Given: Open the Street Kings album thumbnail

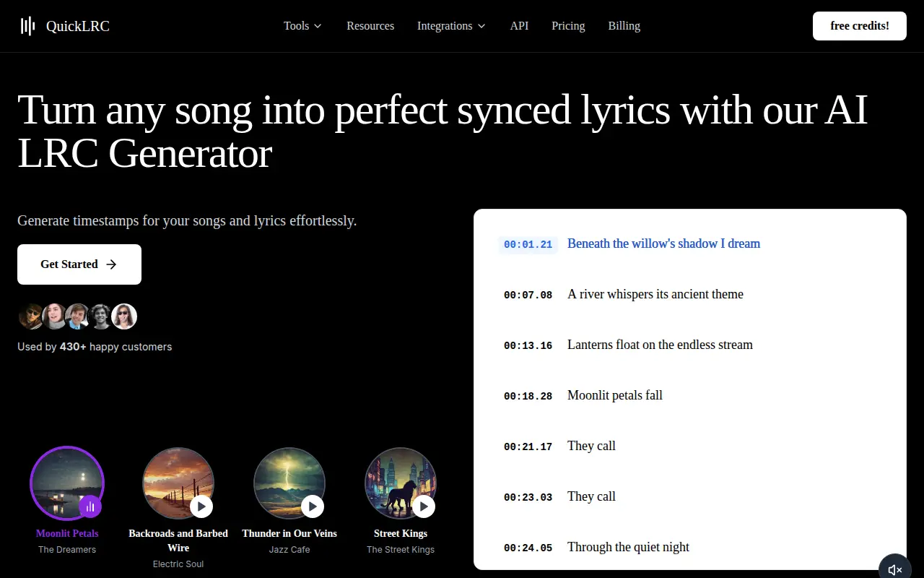Looking at the screenshot, I should [x=401, y=483].
